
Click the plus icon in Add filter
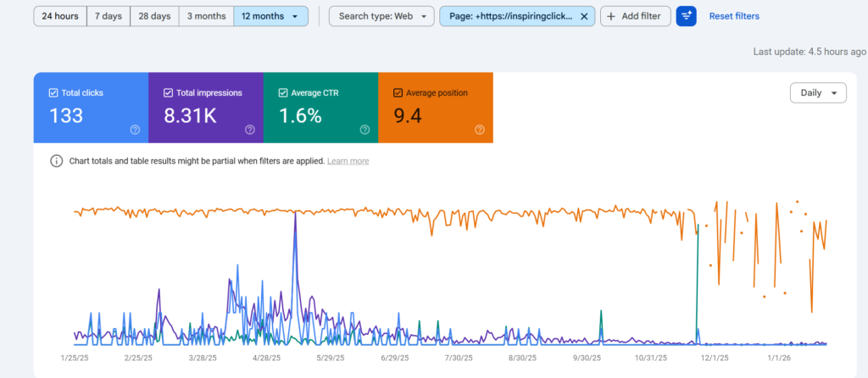tap(611, 16)
